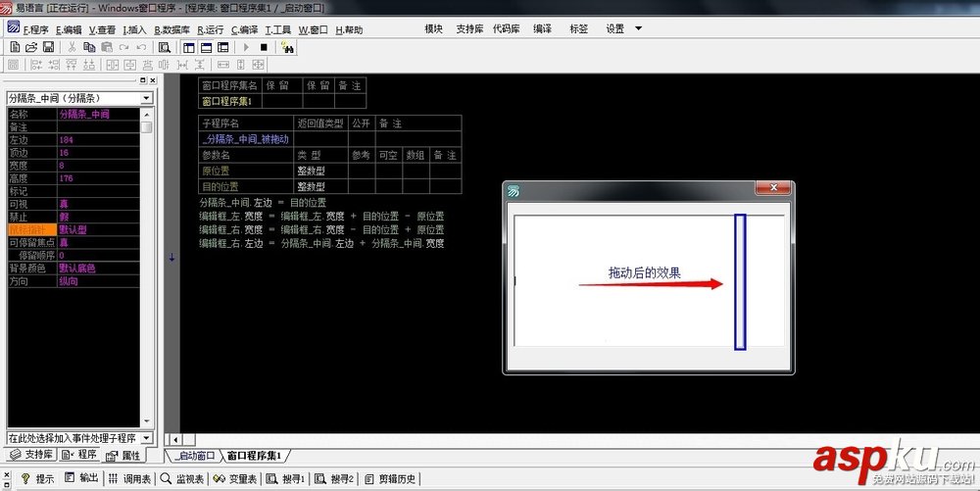This screenshot has width=980, height=491.
Task: Open the W.窗口 menu
Action: tap(314, 29)
